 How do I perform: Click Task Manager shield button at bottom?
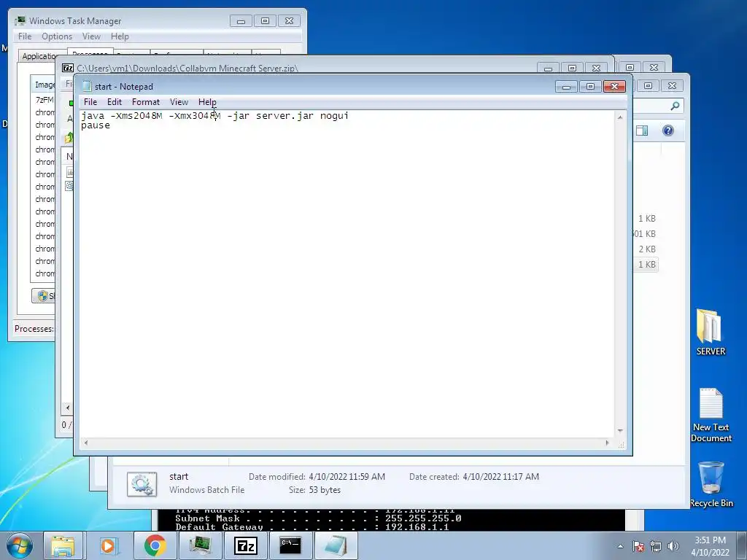(43, 296)
